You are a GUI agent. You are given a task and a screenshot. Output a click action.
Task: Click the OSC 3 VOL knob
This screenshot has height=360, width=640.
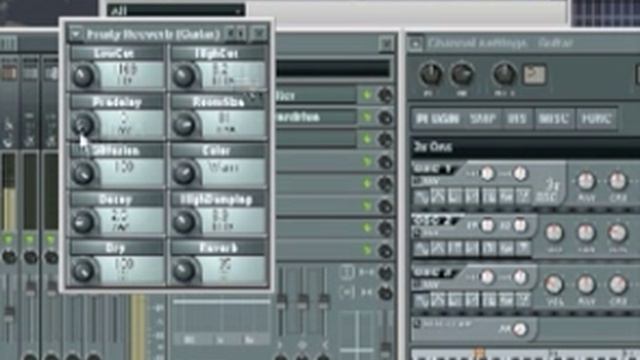[554, 284]
